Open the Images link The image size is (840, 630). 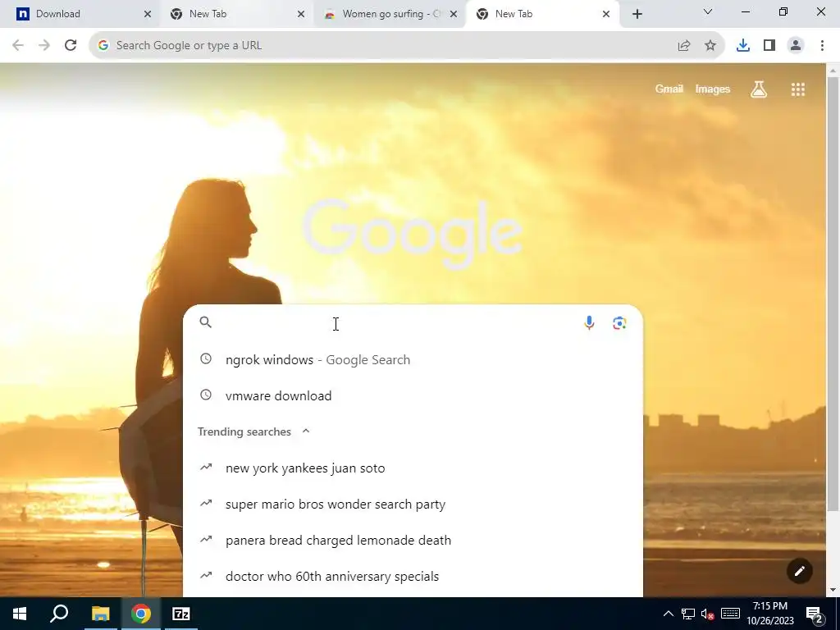click(x=713, y=89)
